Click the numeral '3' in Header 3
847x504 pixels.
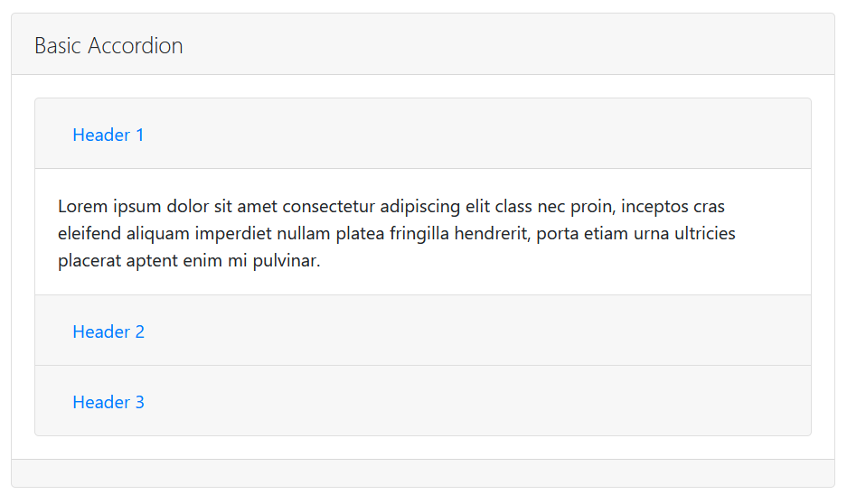click(140, 402)
